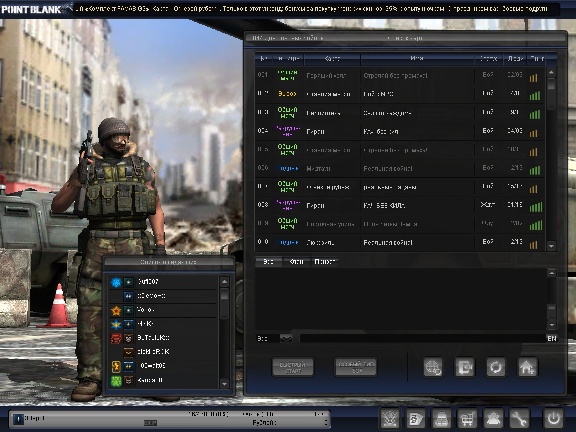Click the blue-yellow star badge in player list
This screenshot has width=576, height=432.
[116, 324]
